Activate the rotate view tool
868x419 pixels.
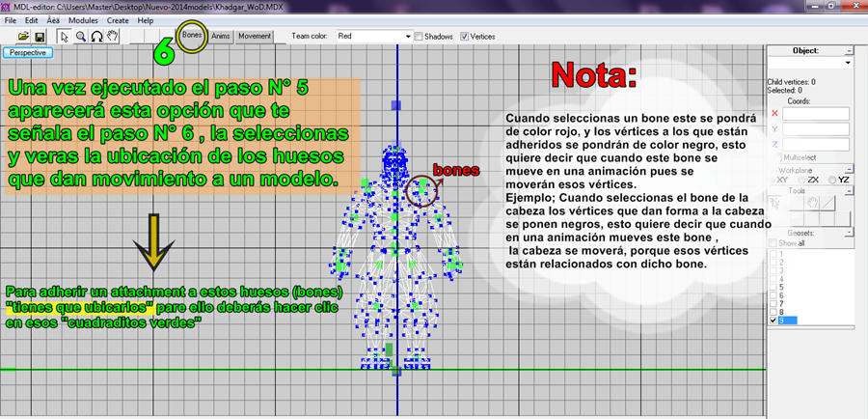[x=96, y=37]
